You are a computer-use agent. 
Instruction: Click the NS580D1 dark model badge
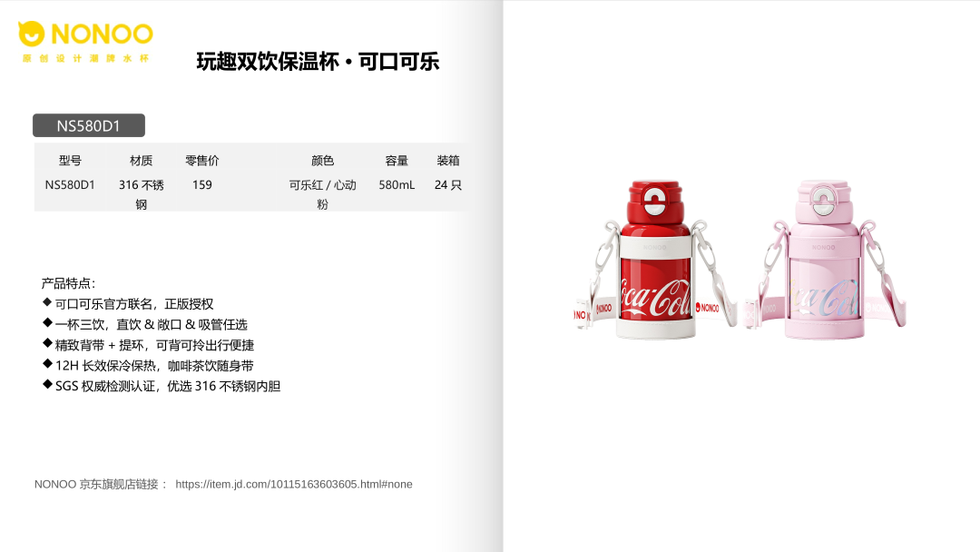coord(89,125)
